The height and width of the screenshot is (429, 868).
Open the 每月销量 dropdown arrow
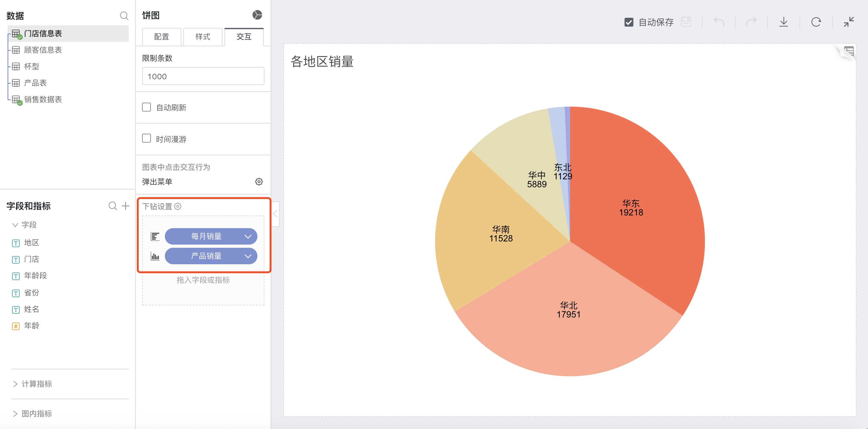tap(248, 236)
